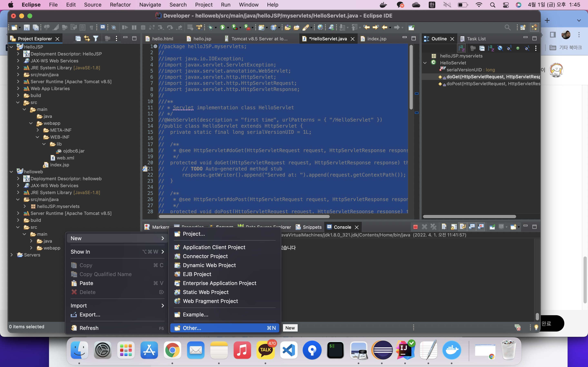Click the Pin Console icon
Screen dimensions: 588x367
coord(492,227)
